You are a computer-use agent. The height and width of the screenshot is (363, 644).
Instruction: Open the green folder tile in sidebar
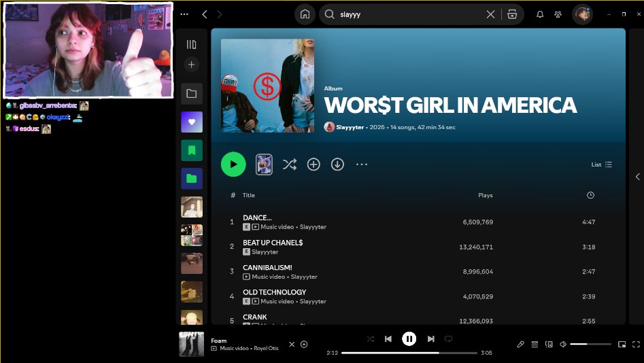pyautogui.click(x=192, y=179)
